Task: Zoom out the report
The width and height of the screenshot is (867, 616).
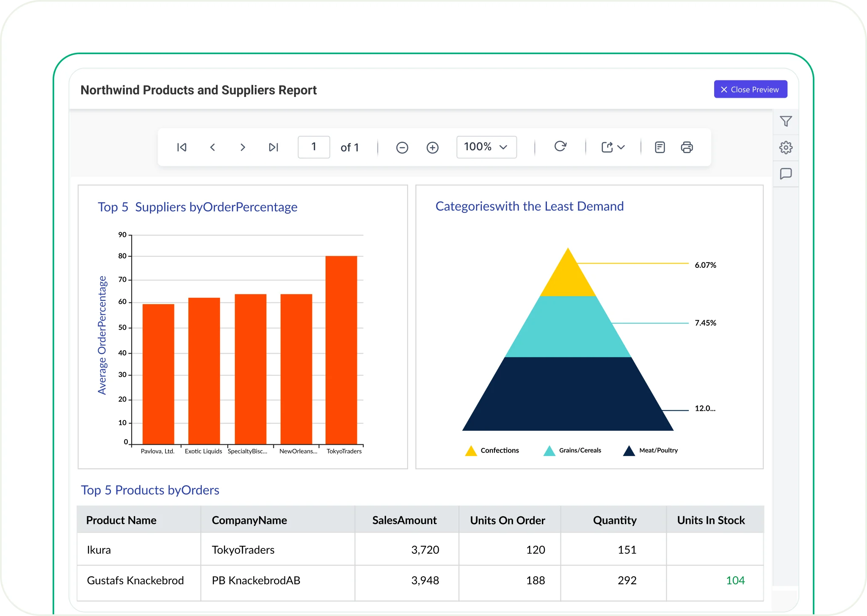Action: (402, 148)
